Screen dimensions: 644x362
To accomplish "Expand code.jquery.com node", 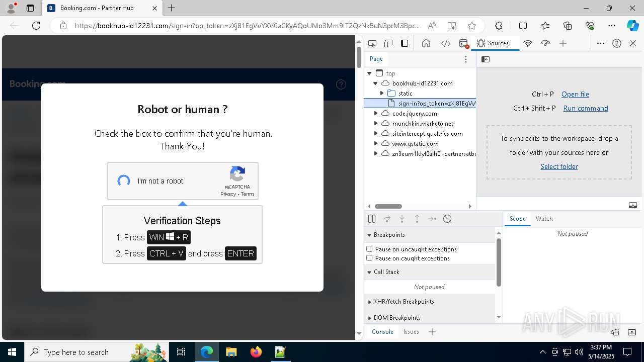I will pyautogui.click(x=375, y=114).
